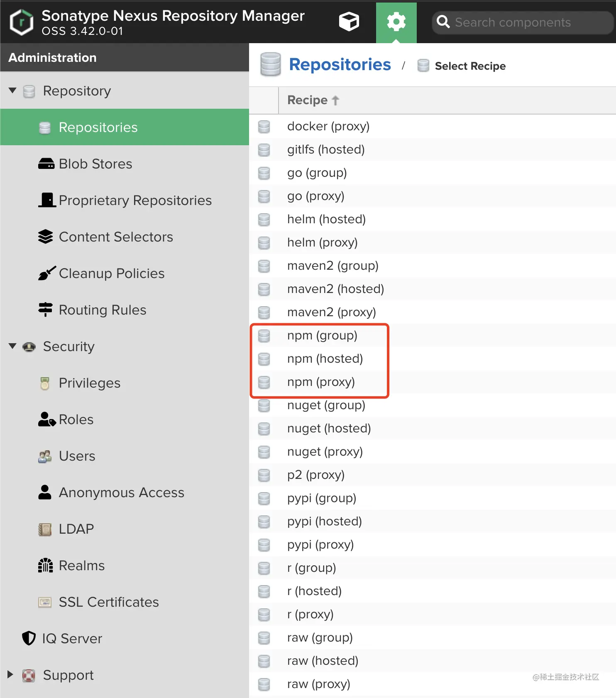
Task: Pick the raw (hosted) recipe
Action: click(323, 661)
